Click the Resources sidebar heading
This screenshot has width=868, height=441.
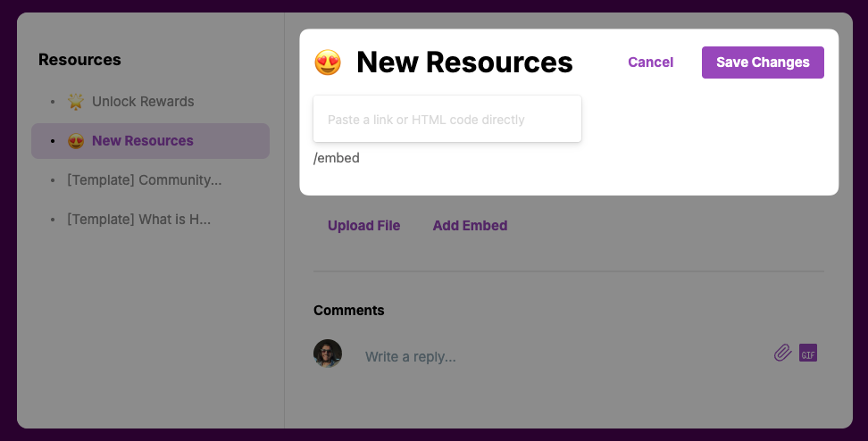click(x=79, y=60)
